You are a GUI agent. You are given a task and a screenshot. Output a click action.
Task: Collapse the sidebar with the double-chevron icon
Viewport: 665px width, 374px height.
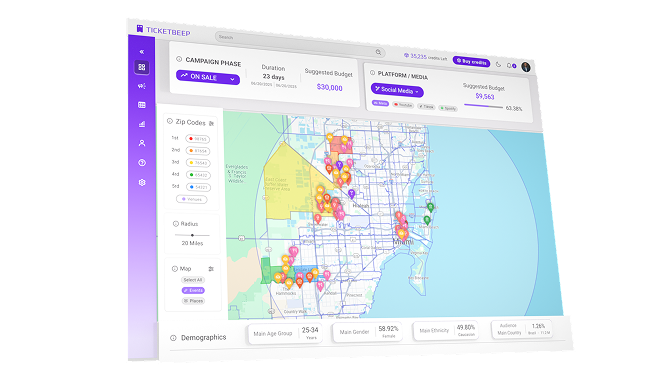pos(142,52)
